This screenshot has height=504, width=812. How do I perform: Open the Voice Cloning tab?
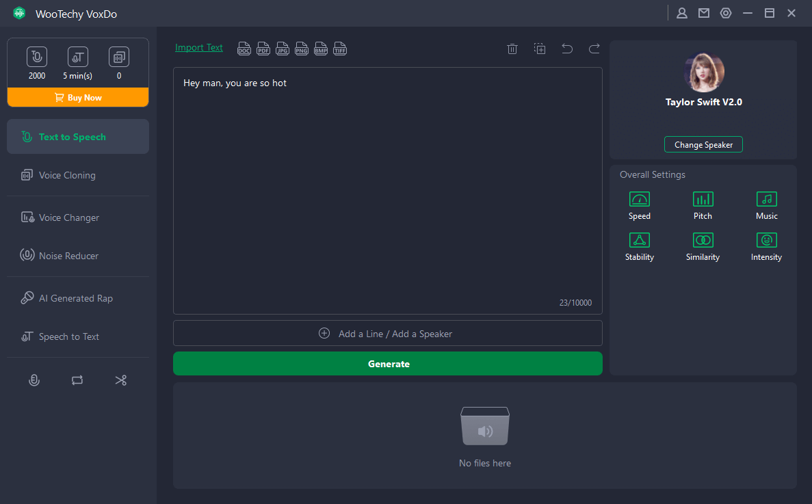pos(67,175)
